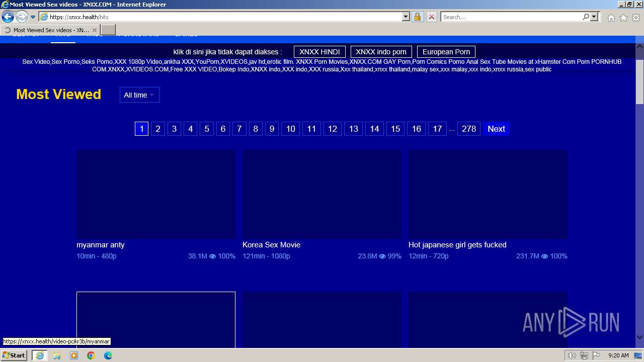Open the network tray icon

tap(584, 355)
